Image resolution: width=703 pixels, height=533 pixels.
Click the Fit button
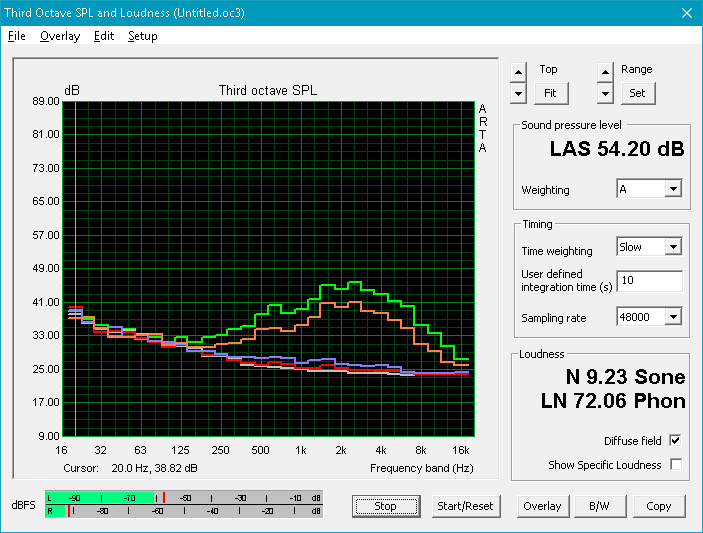coord(551,93)
